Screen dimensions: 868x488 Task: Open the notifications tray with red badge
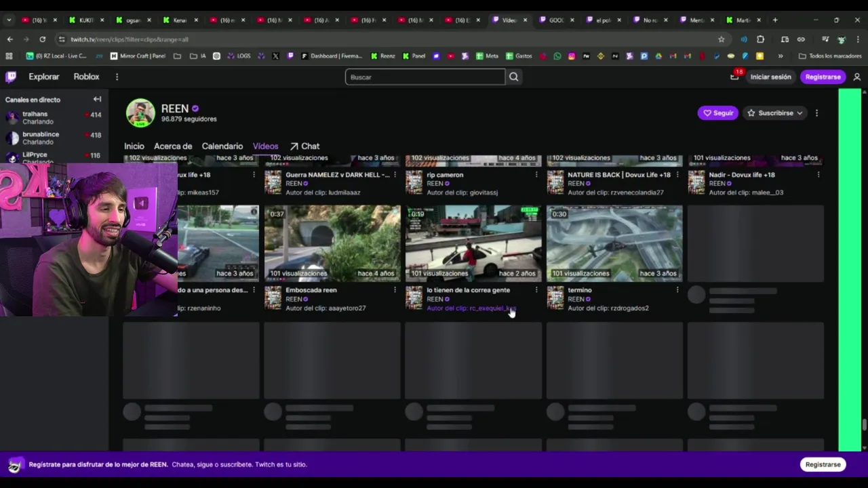pyautogui.click(x=734, y=77)
